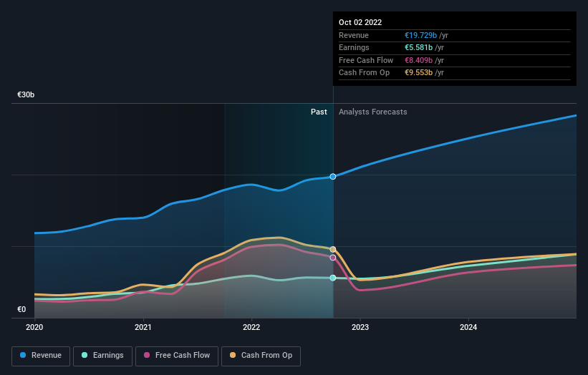The height and width of the screenshot is (375, 588).
Task: Click the Oct 02 2022 tooltip date
Action: pyautogui.click(x=360, y=22)
